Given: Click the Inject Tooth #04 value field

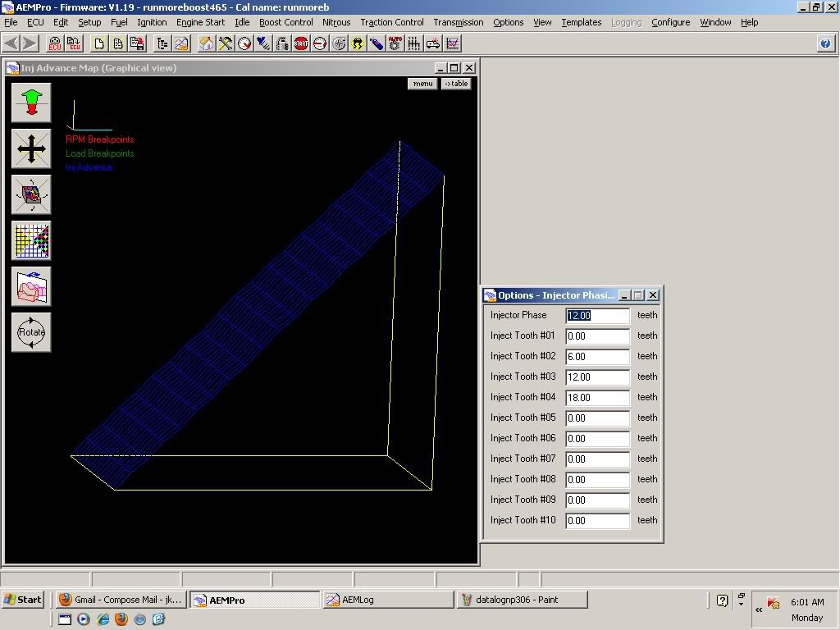Looking at the screenshot, I should [598, 398].
